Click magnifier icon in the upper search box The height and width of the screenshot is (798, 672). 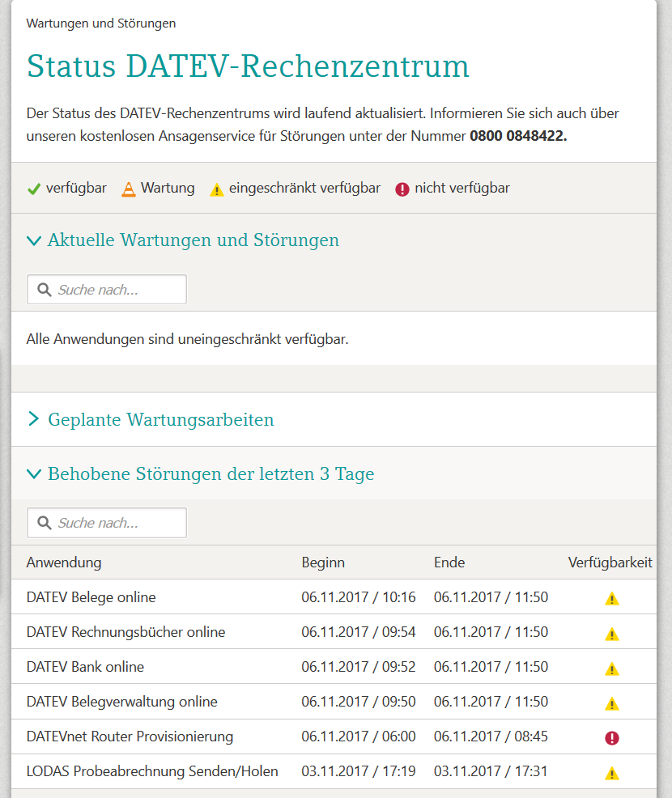click(x=45, y=290)
